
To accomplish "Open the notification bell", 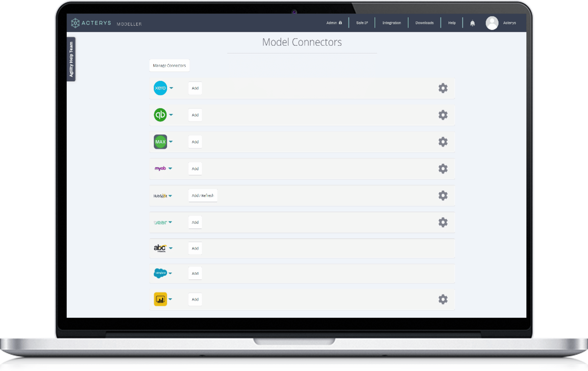I will tap(472, 23).
